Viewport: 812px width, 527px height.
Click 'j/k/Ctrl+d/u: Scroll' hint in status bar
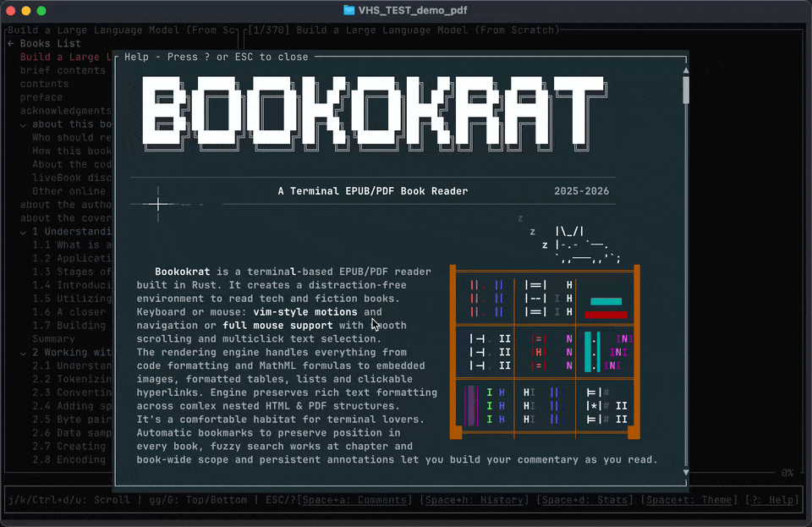tap(69, 501)
